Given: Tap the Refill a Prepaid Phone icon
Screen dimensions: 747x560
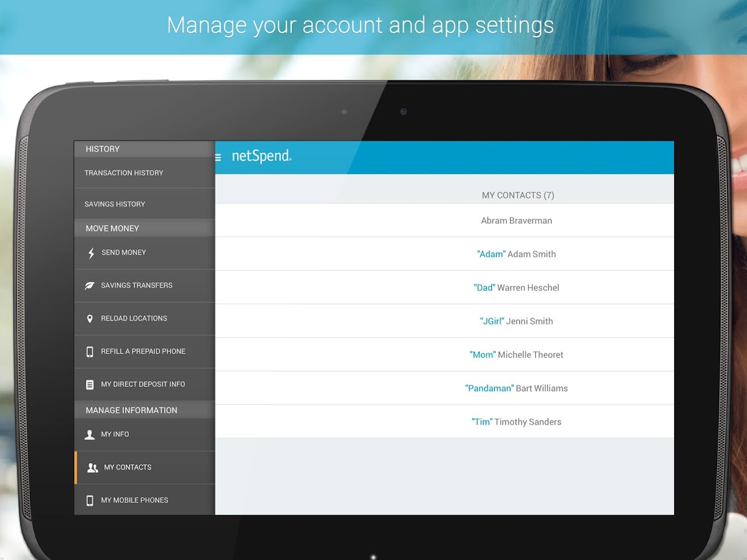Looking at the screenshot, I should (x=89, y=351).
